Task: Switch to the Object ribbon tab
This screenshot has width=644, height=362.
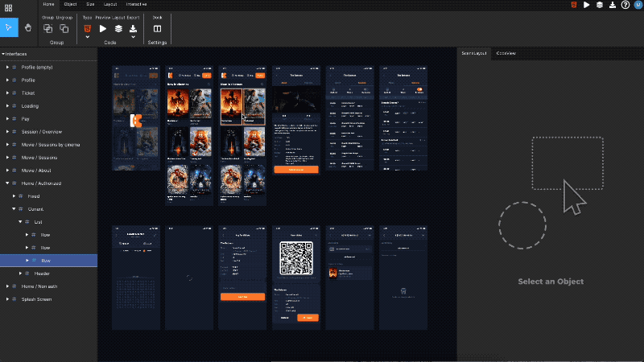Action: pos(70,4)
